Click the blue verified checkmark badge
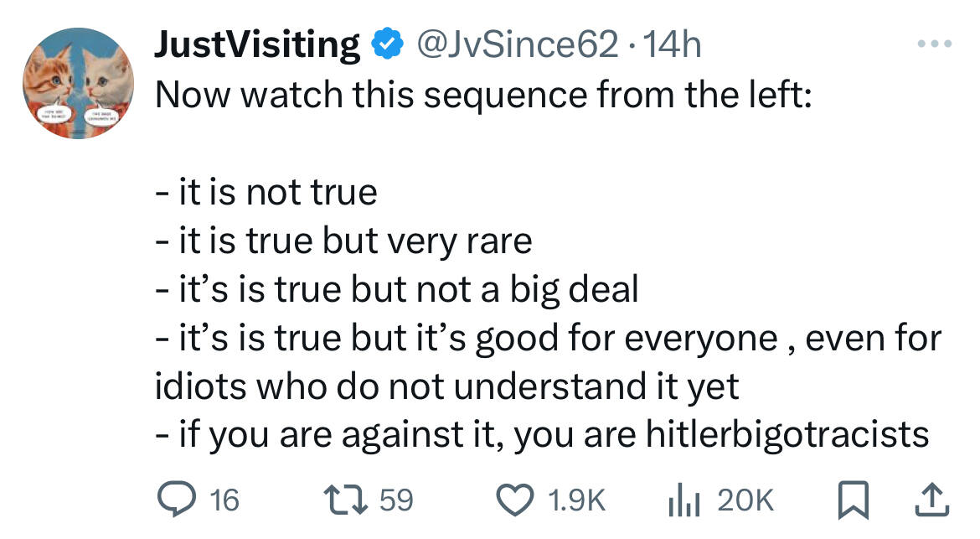Viewport: 980px width, 539px height. (x=388, y=44)
